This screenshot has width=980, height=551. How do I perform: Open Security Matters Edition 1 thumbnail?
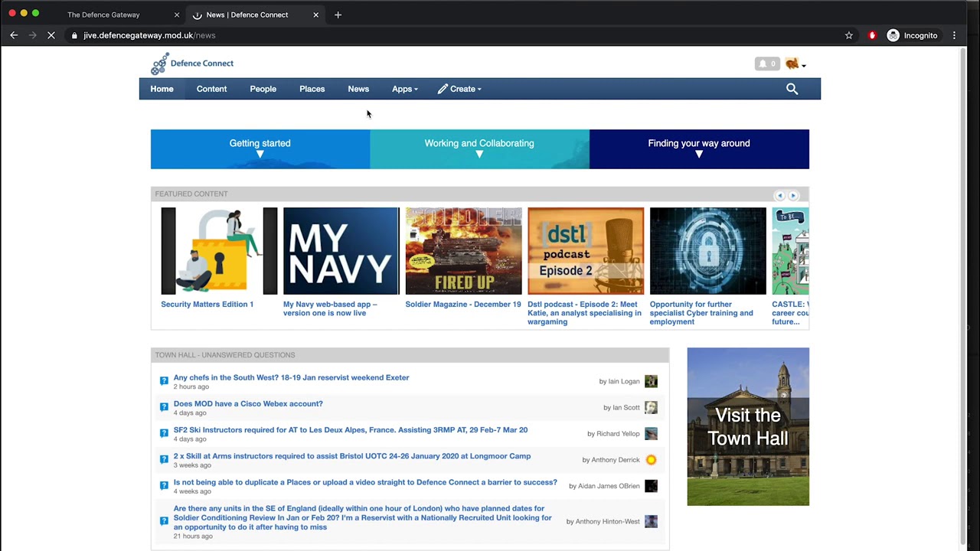pos(219,251)
